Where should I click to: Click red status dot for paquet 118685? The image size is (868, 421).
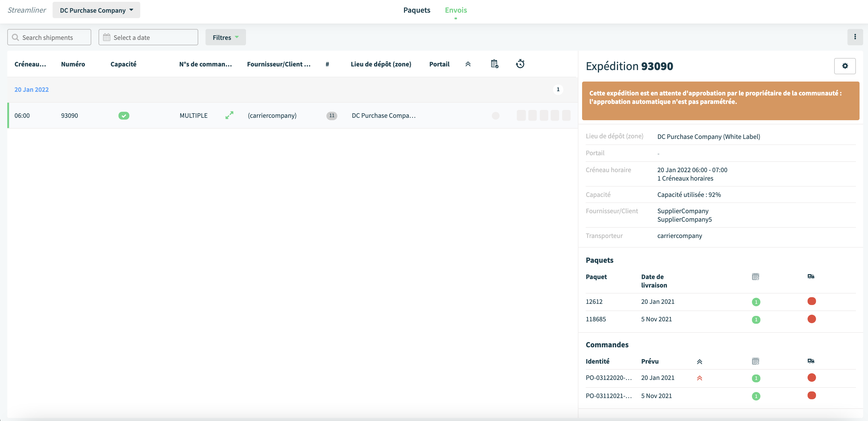point(811,319)
